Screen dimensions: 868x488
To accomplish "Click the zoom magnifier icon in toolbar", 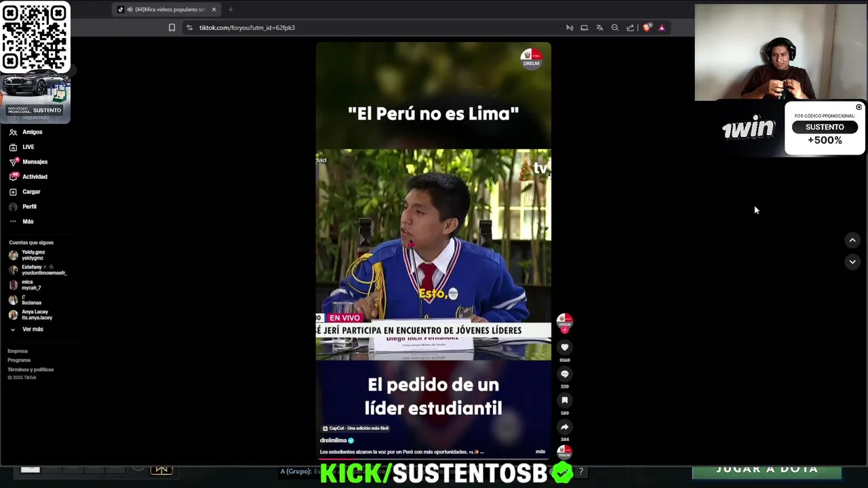I will [615, 28].
